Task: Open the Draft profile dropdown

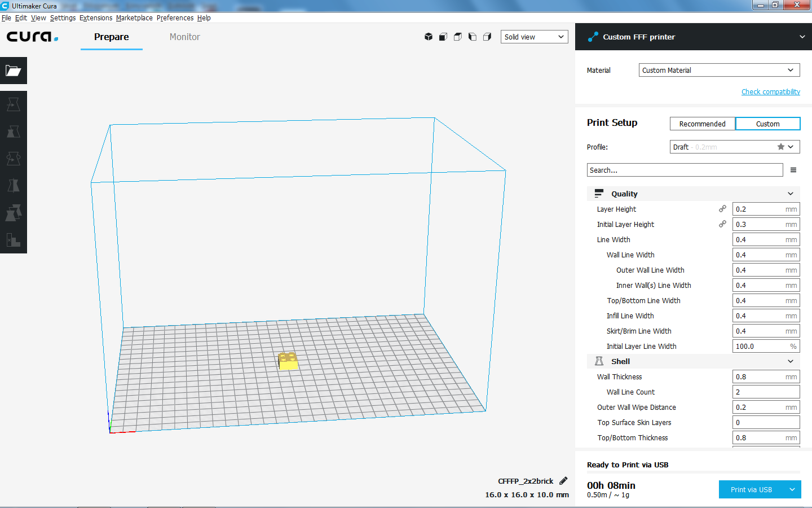Action: coord(735,147)
